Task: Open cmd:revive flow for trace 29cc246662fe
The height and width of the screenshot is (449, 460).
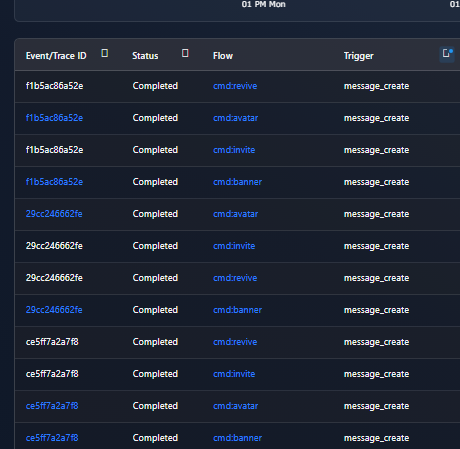Action: coord(235,278)
